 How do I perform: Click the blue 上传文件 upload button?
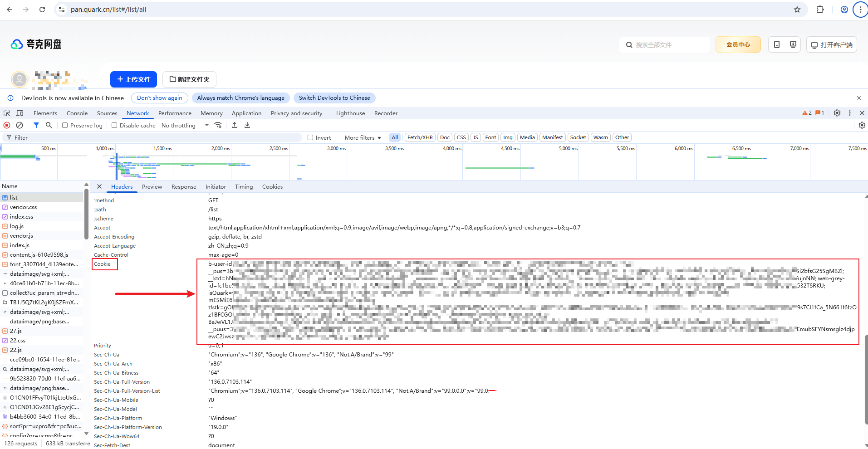click(x=133, y=79)
